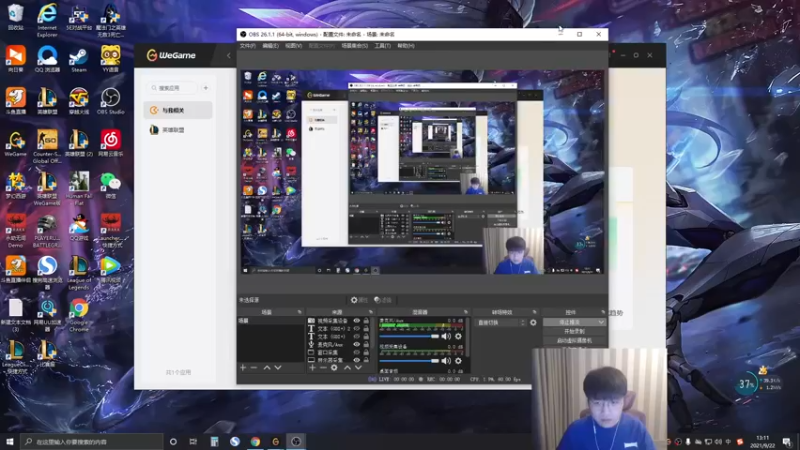
Task: Open scene transition settings gear
Action: pyautogui.click(x=533, y=322)
